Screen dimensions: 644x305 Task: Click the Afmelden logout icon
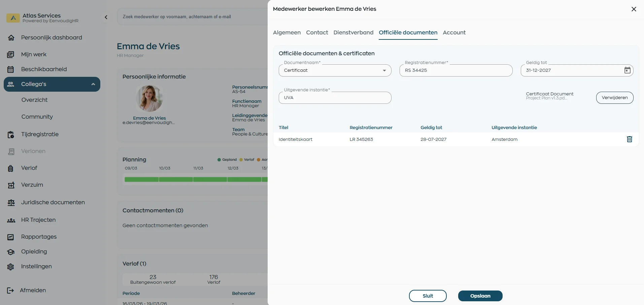pos(10,291)
